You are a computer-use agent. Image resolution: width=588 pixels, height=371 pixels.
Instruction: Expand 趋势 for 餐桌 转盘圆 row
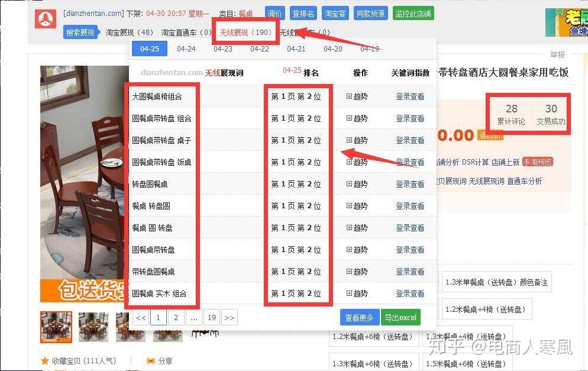[x=357, y=206]
